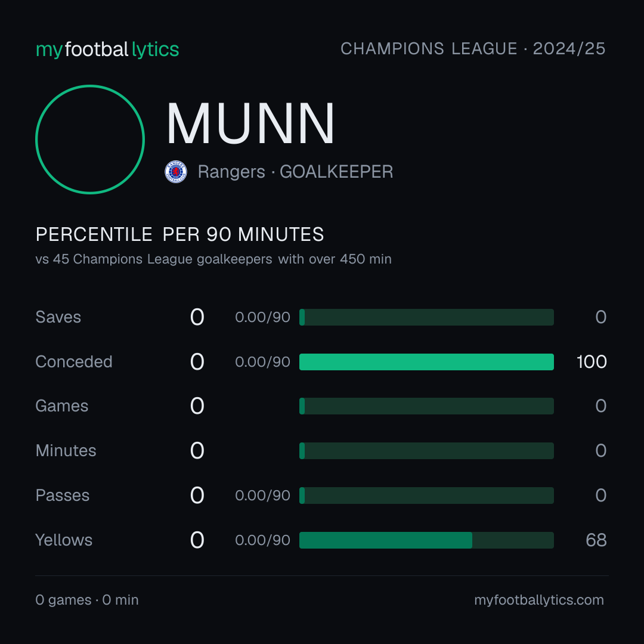Visit myfootballytics.com footer link
This screenshot has width=644, height=644.
click(x=539, y=600)
